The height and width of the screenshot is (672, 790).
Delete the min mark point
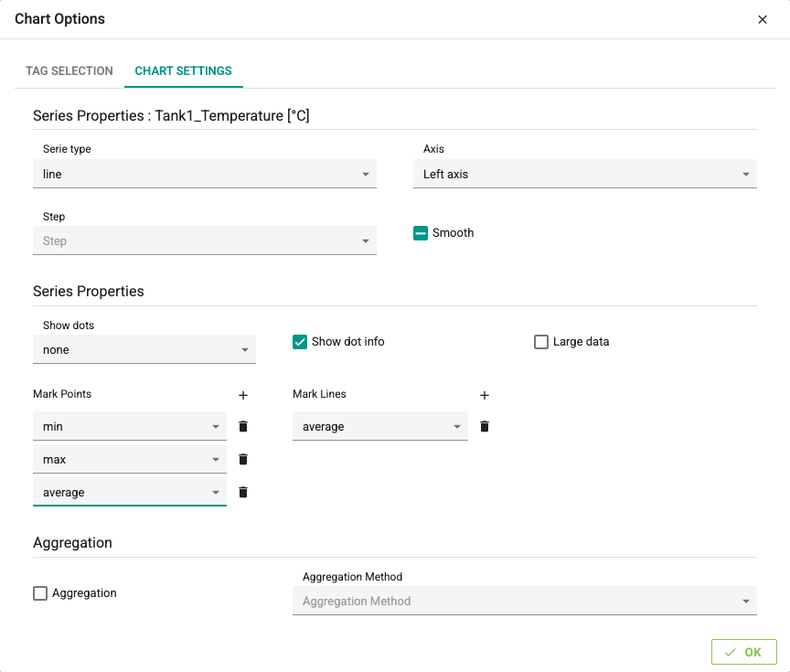coord(243,426)
